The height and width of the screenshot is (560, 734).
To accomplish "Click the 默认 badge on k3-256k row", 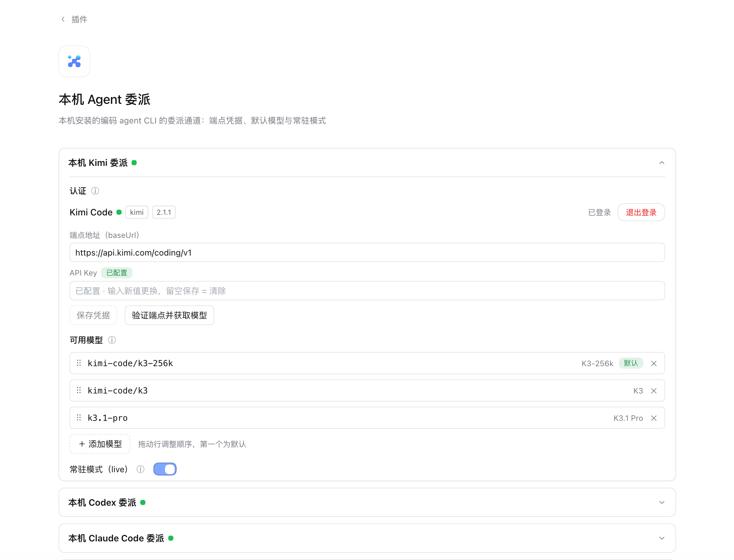I will (631, 363).
